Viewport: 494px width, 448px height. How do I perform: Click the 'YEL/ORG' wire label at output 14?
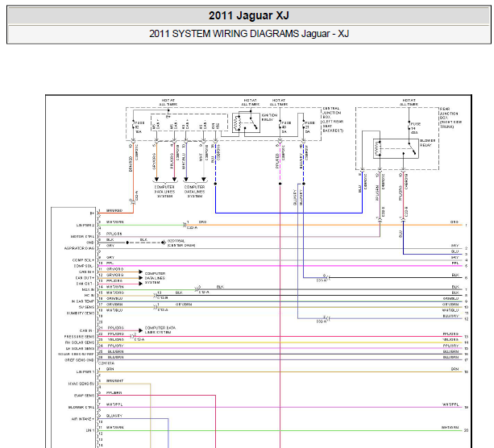[x=450, y=339]
